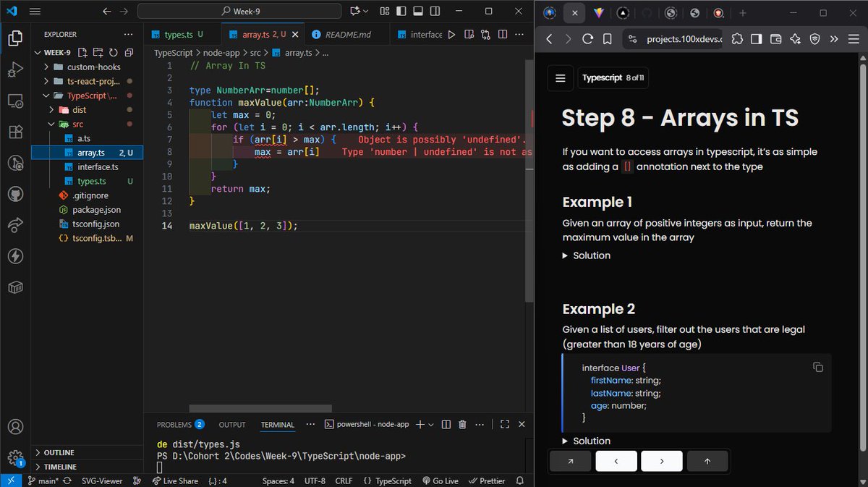Click New File icon in WEEK-9 explorer header
This screenshot has width=868, height=487.
(83, 53)
